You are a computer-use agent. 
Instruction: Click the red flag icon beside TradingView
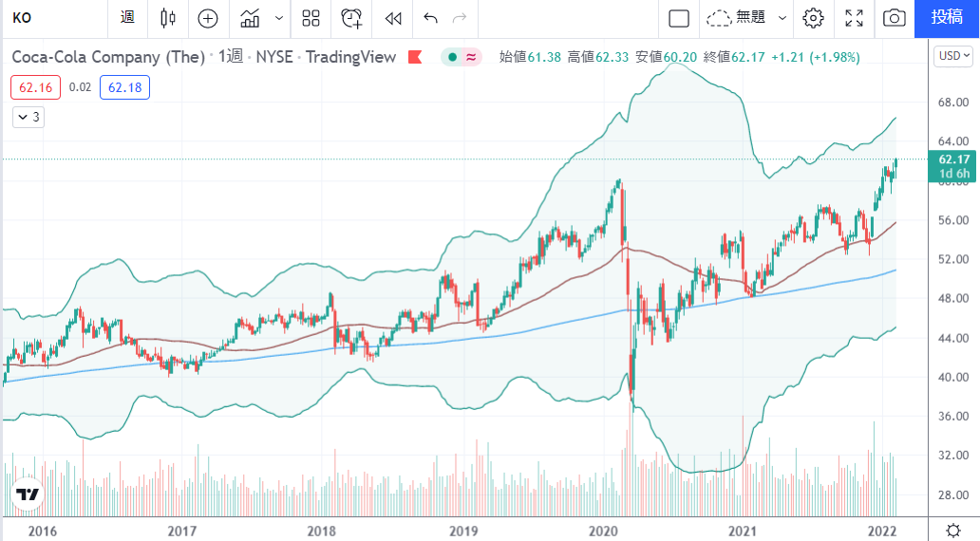(x=415, y=58)
